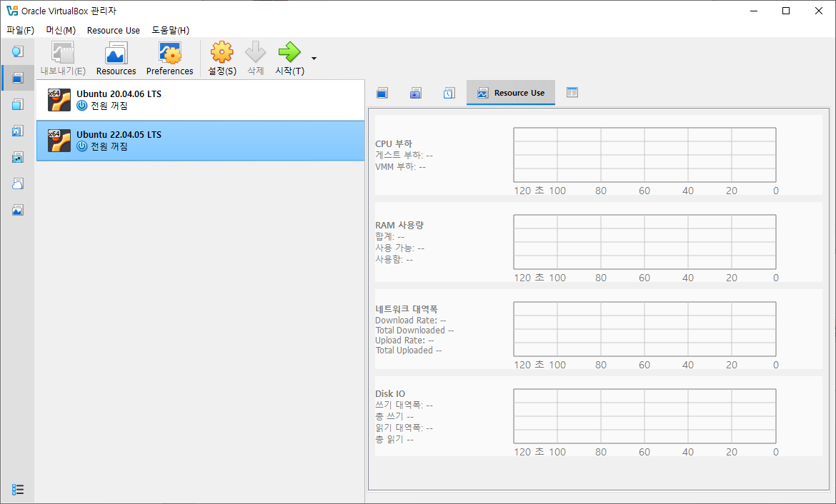Click the CPU 부하 chart

(x=645, y=155)
